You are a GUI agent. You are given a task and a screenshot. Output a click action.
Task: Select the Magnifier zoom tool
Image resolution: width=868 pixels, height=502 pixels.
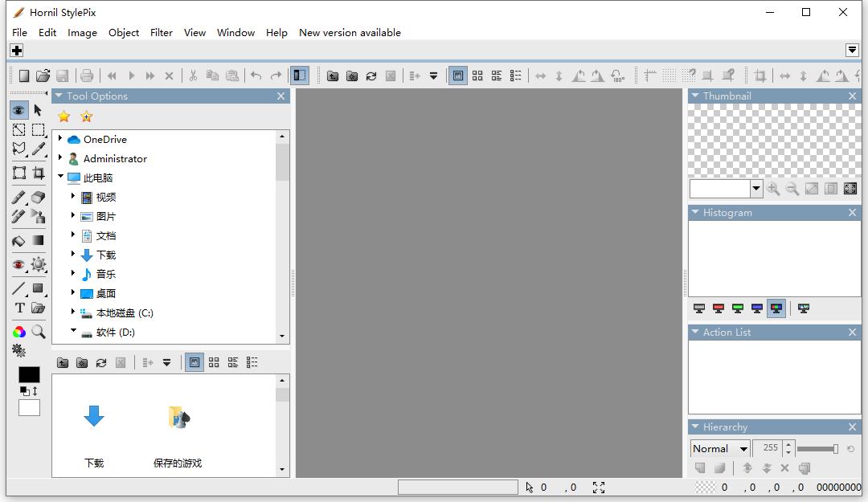point(38,332)
